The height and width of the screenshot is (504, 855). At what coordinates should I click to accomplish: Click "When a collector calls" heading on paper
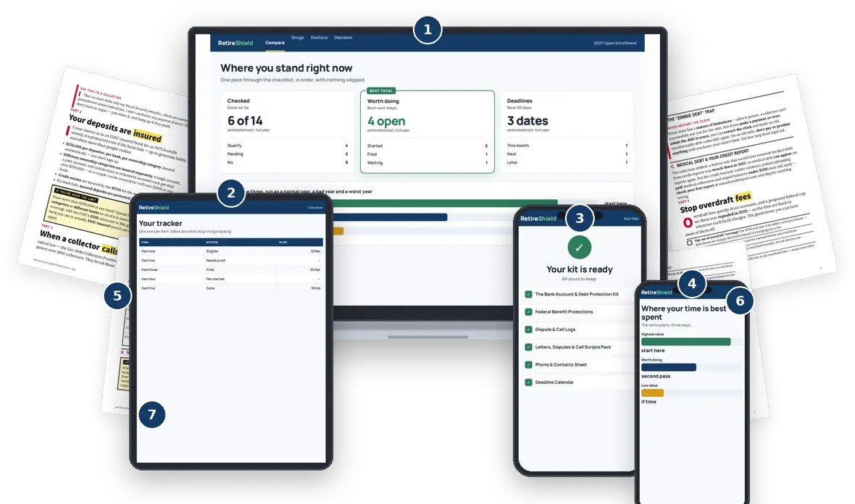pos(78,243)
